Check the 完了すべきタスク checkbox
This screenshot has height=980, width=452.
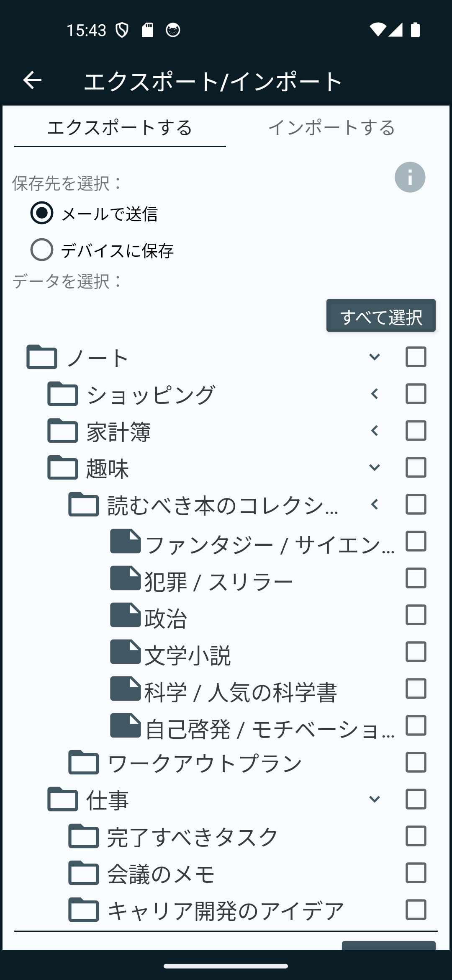pyautogui.click(x=416, y=836)
